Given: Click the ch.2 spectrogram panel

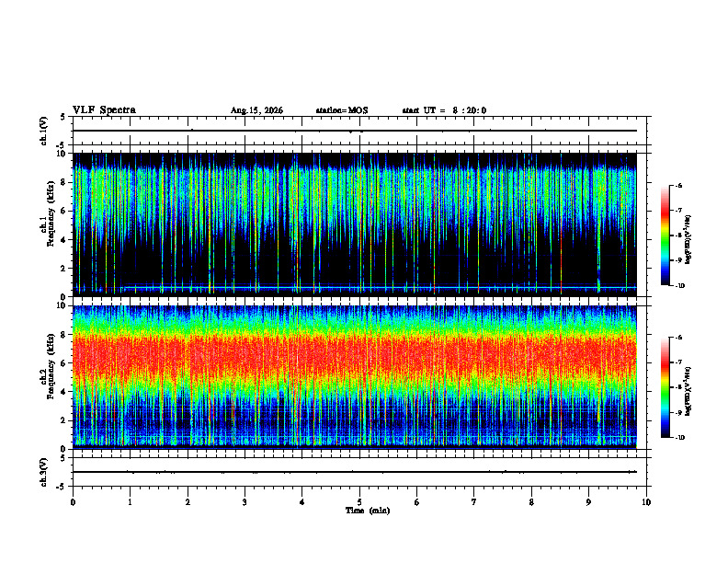Looking at the screenshot, I should pyautogui.click(x=354, y=377).
